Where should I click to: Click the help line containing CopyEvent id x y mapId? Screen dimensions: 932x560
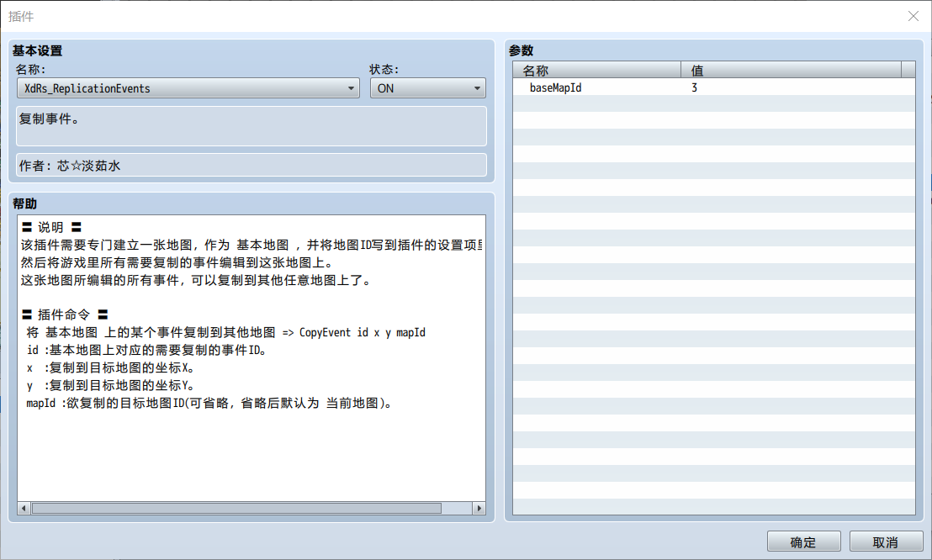point(226,332)
